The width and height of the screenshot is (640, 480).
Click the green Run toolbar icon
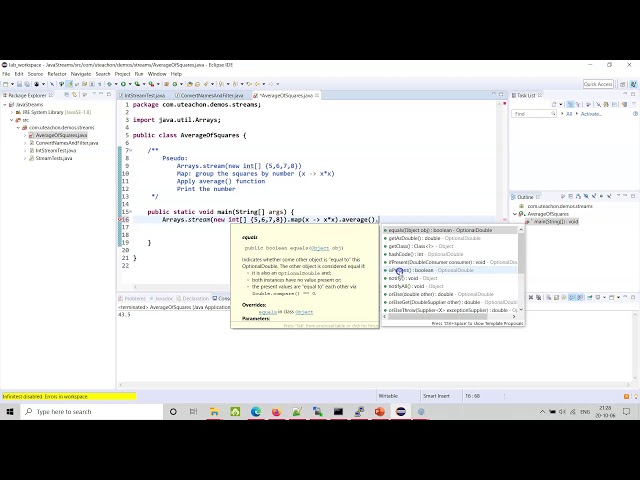click(123, 84)
